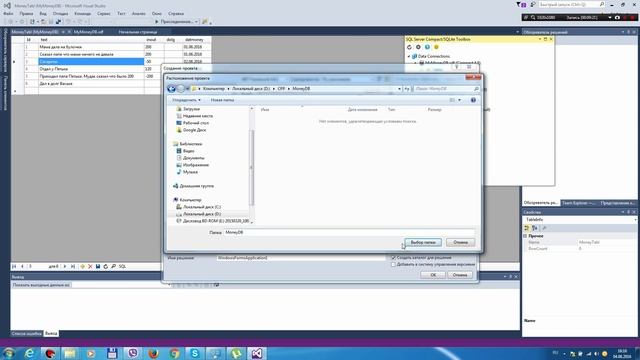The width and height of the screenshot is (640, 360).
Task: Open 'Упорядочить' dropdown in folder dialog
Action: [186, 100]
